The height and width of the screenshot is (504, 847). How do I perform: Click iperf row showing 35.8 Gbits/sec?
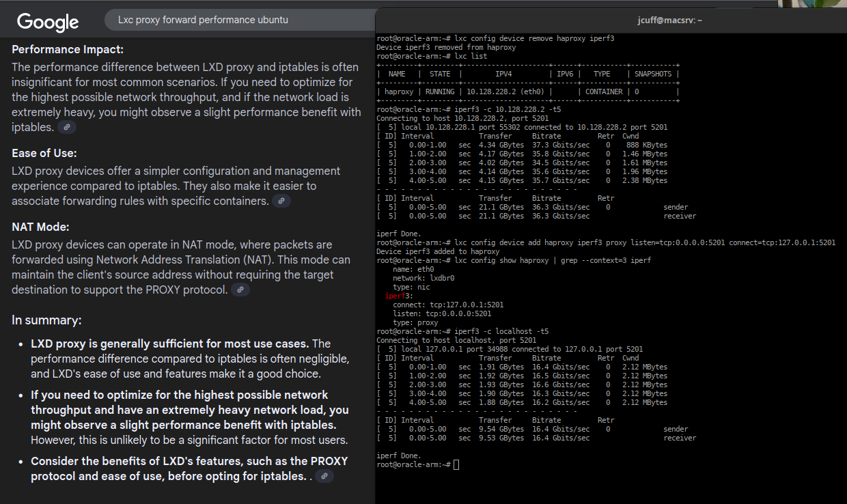point(522,154)
